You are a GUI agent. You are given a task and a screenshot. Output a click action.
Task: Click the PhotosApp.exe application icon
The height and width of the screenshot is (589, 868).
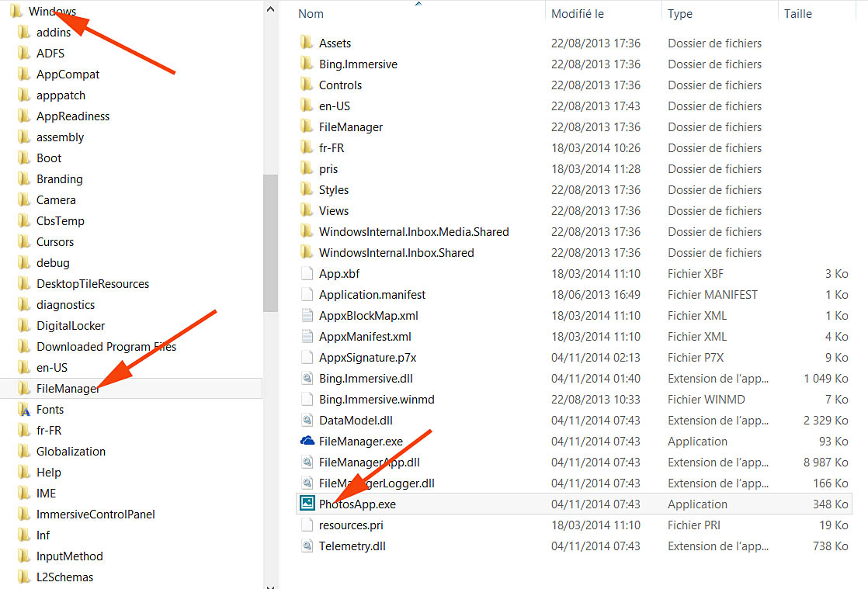pyautogui.click(x=307, y=504)
